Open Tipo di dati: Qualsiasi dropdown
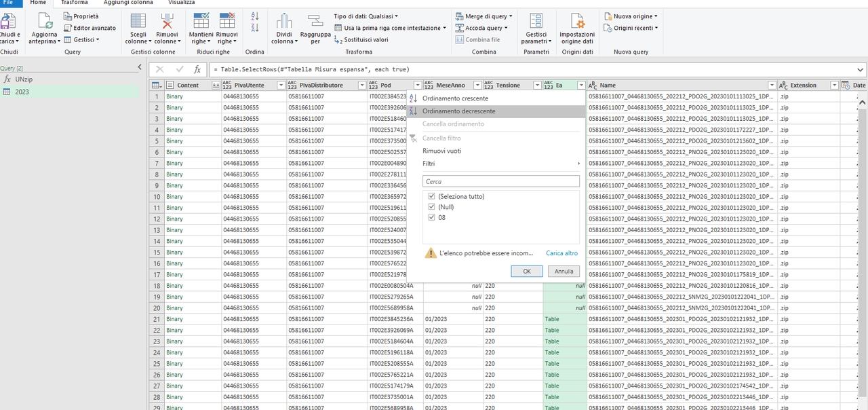The image size is (868, 410). tap(366, 16)
